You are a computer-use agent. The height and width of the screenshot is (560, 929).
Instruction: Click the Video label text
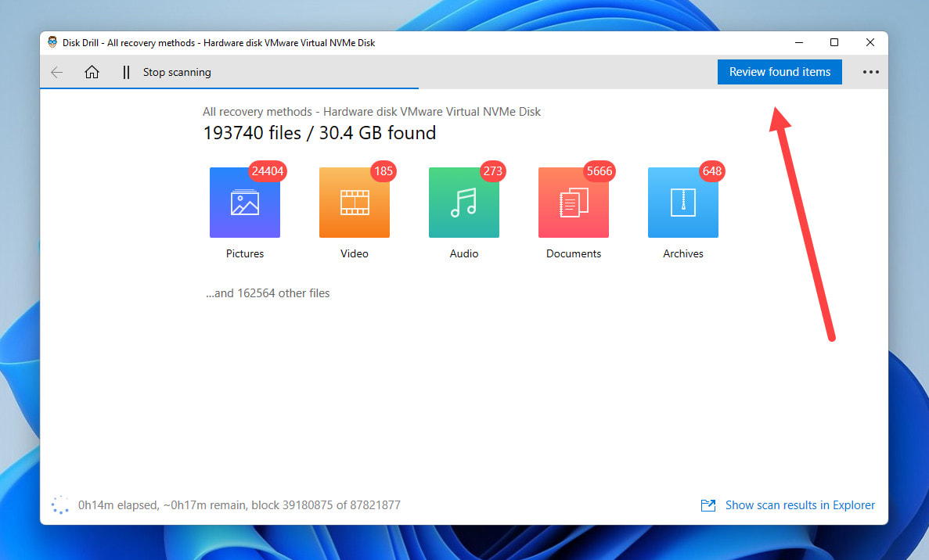coord(355,253)
